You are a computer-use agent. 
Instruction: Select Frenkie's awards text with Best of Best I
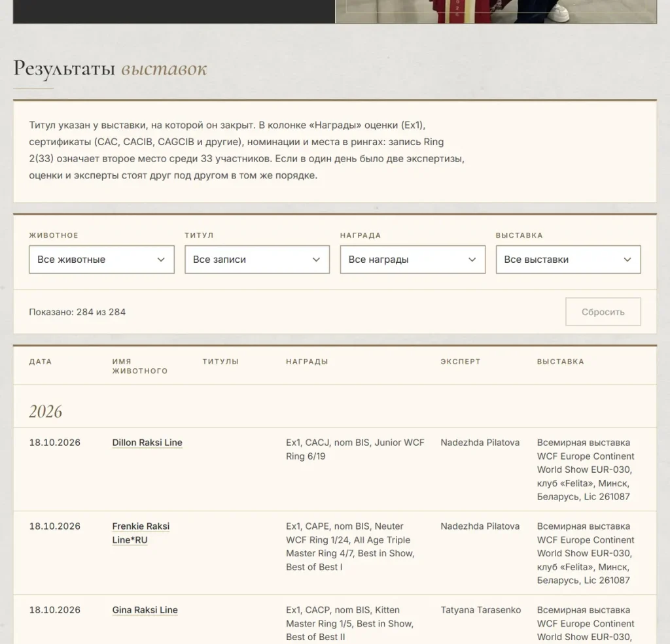351,547
